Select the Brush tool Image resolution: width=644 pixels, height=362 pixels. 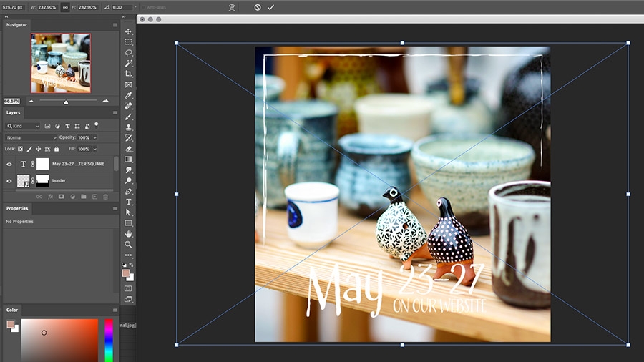coord(129,117)
